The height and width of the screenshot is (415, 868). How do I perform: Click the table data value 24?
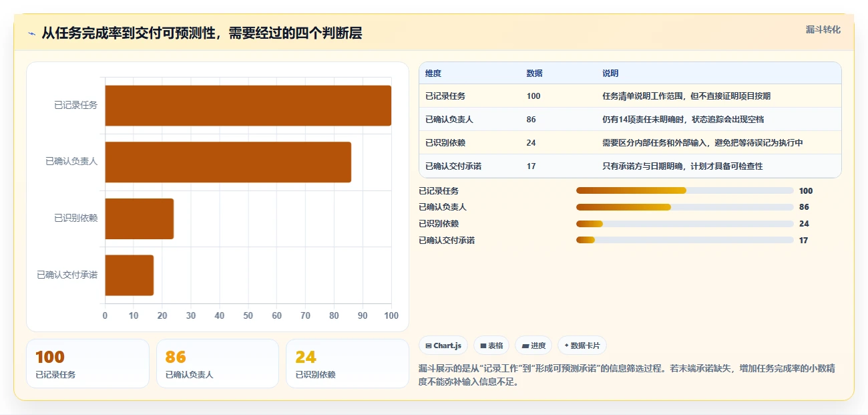click(531, 143)
